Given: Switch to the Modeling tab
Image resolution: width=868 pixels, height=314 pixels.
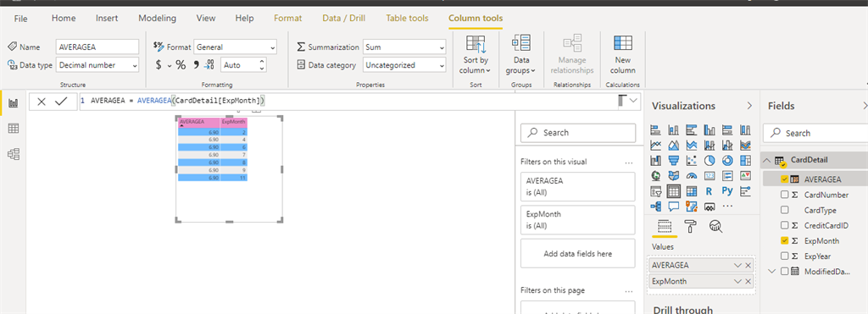Looking at the screenshot, I should point(157,19).
